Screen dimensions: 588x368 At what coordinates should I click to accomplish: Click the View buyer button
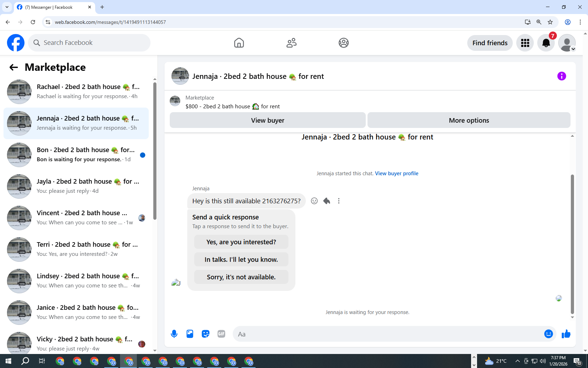tap(268, 120)
